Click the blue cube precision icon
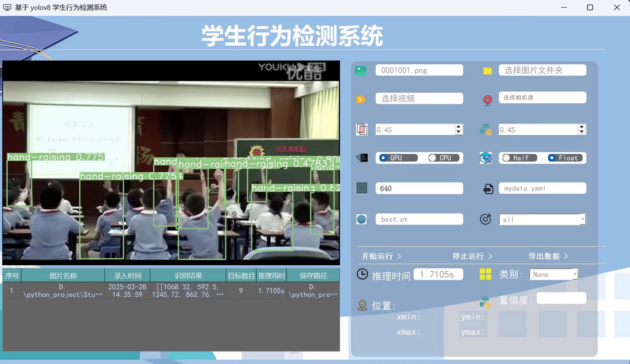 point(486,158)
